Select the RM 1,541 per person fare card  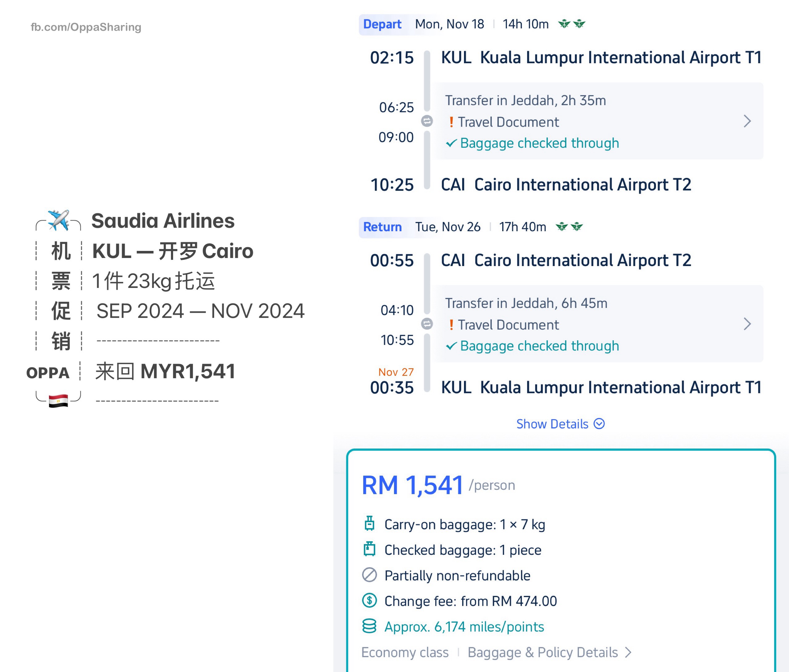(x=560, y=560)
